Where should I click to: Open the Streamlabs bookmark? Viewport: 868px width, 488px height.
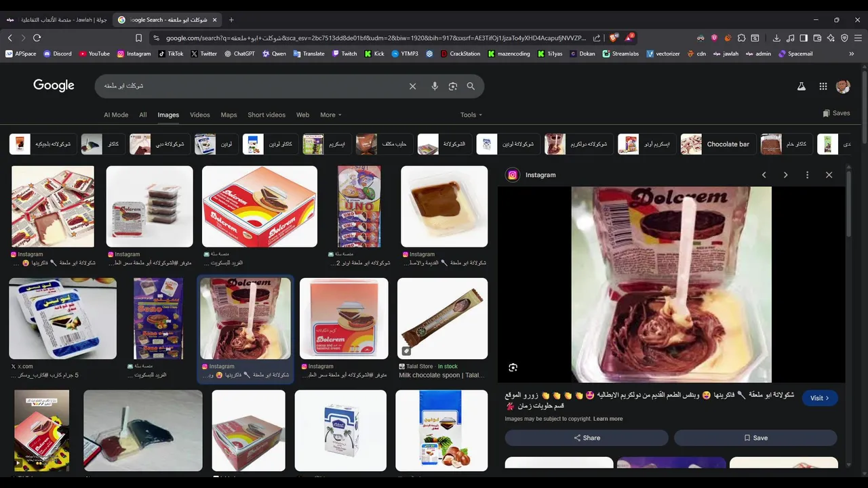coord(620,54)
